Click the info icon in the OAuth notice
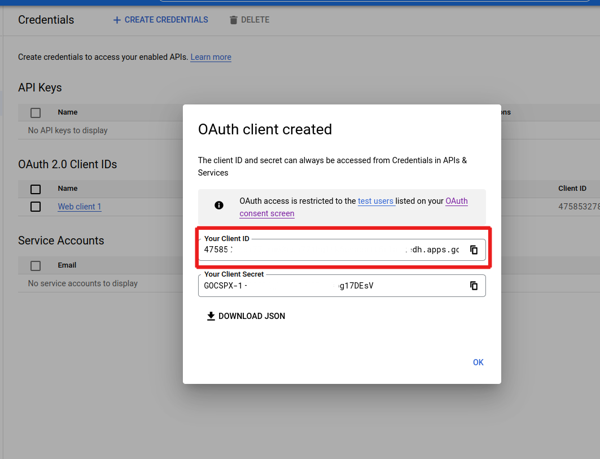Viewport: 600px width, 459px height. click(x=219, y=205)
